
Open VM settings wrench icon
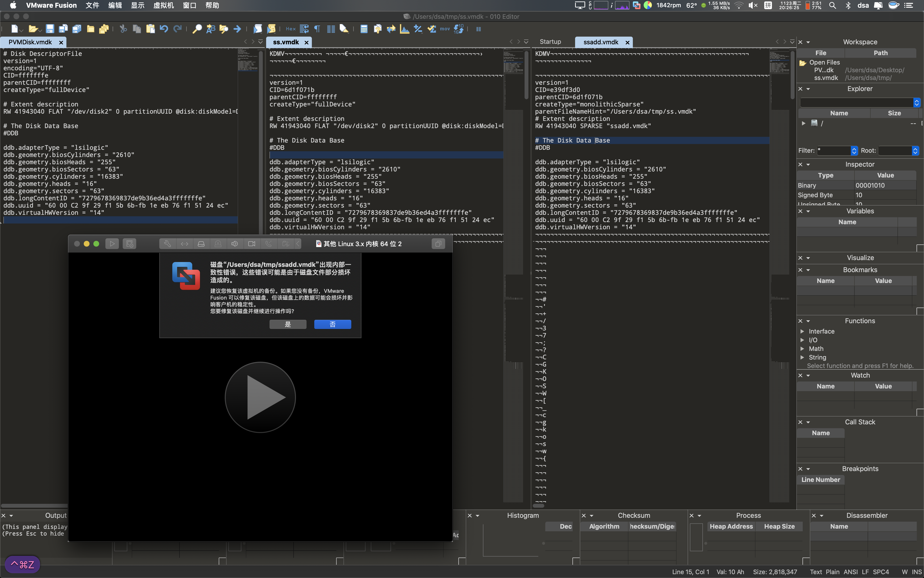point(167,243)
